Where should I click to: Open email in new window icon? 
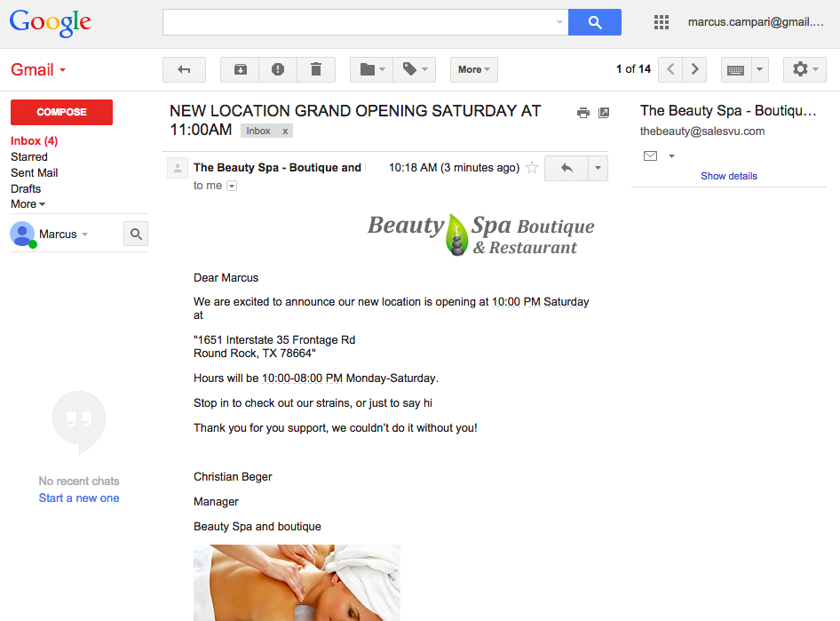click(x=604, y=113)
